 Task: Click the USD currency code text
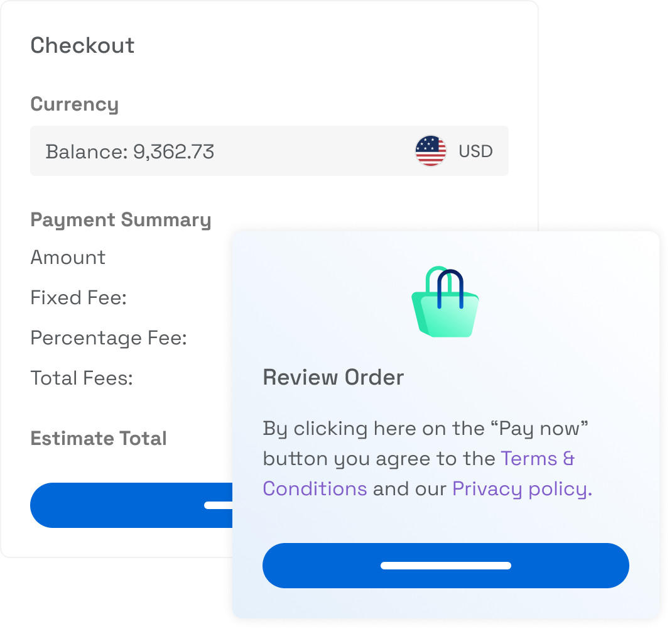pos(475,151)
